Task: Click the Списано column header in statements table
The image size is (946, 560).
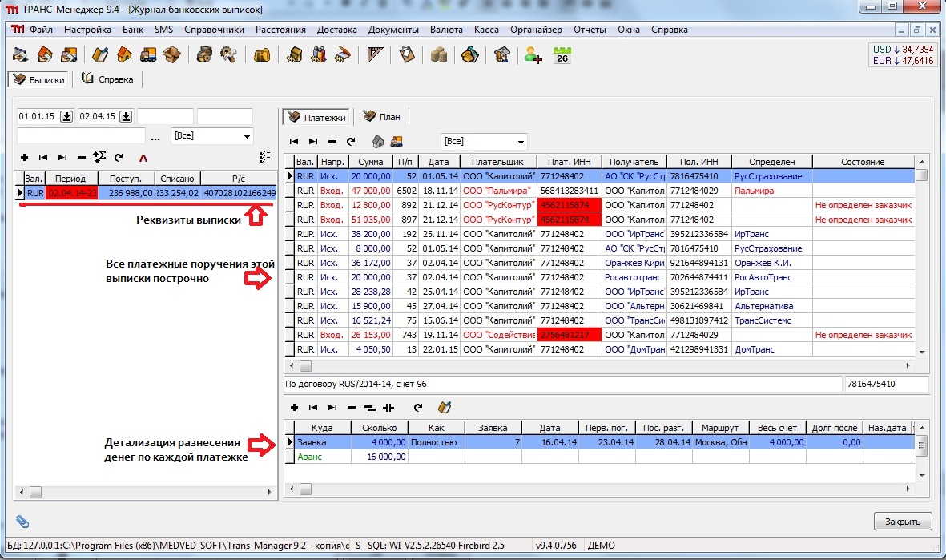Action: pos(177,179)
